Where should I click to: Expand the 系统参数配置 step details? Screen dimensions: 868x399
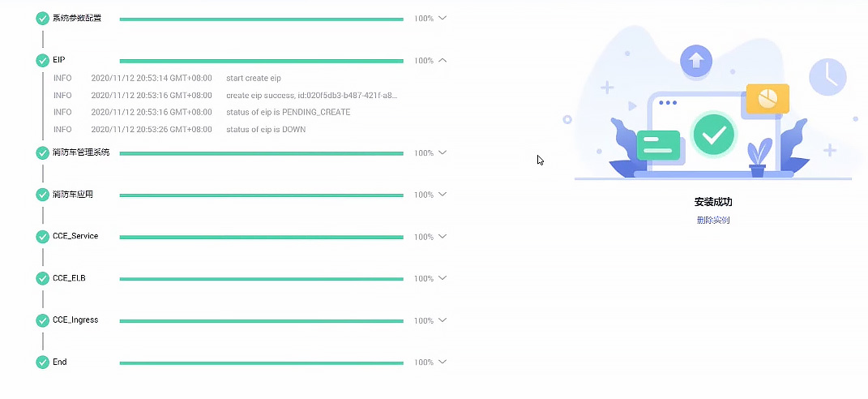[x=443, y=18]
